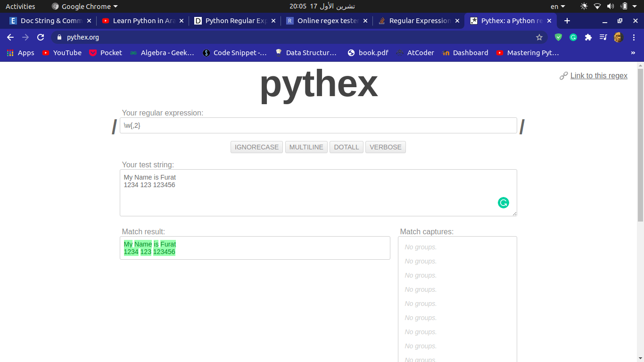Open the media control playlist icon

coord(603,37)
